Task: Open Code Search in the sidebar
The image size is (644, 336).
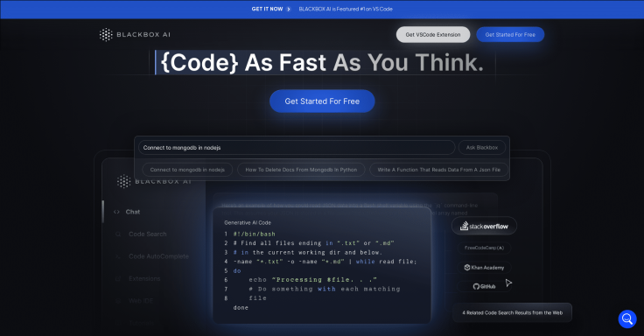Action: point(148,234)
